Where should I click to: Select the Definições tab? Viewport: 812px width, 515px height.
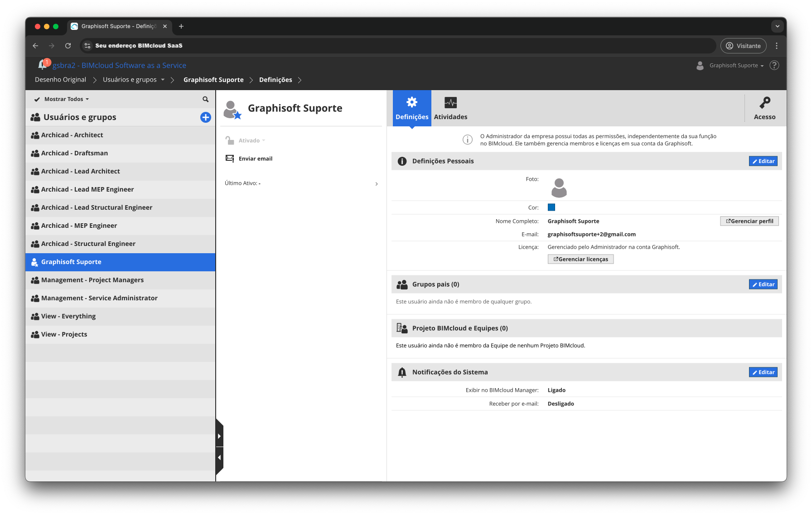412,108
